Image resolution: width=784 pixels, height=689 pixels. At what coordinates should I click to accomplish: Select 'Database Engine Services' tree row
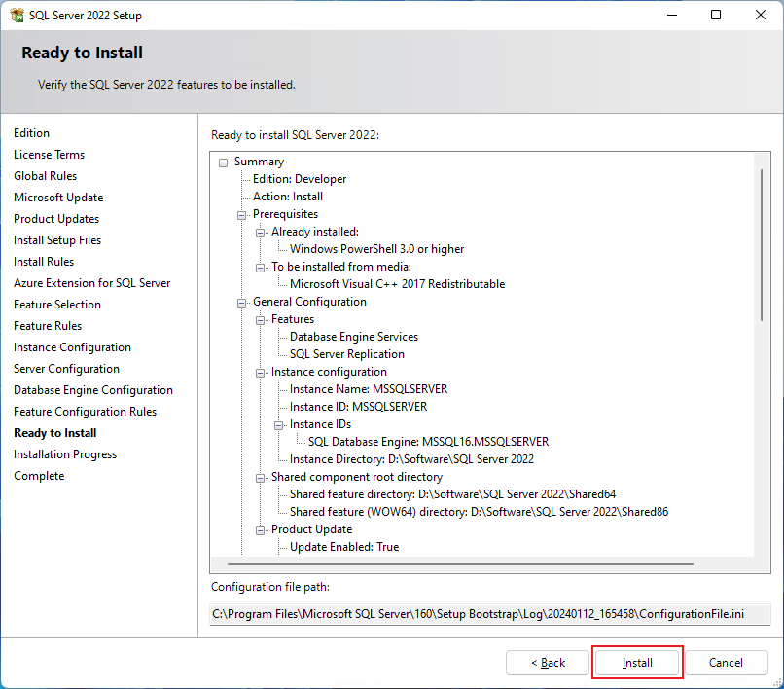tap(353, 337)
